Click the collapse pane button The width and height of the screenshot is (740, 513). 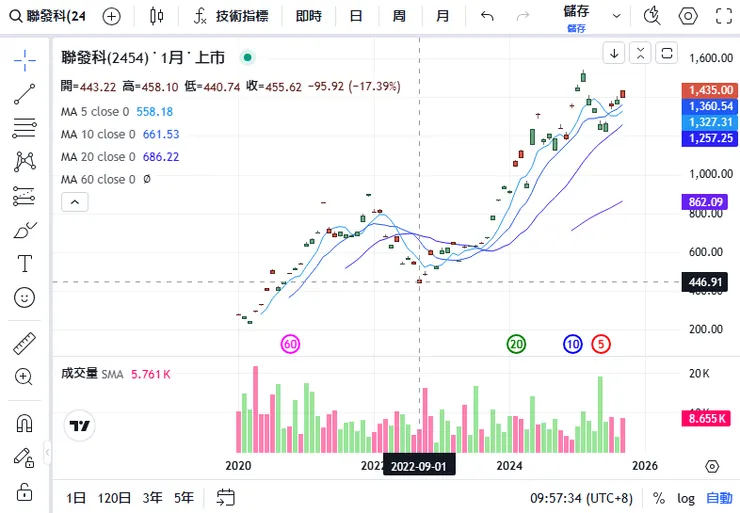point(640,53)
